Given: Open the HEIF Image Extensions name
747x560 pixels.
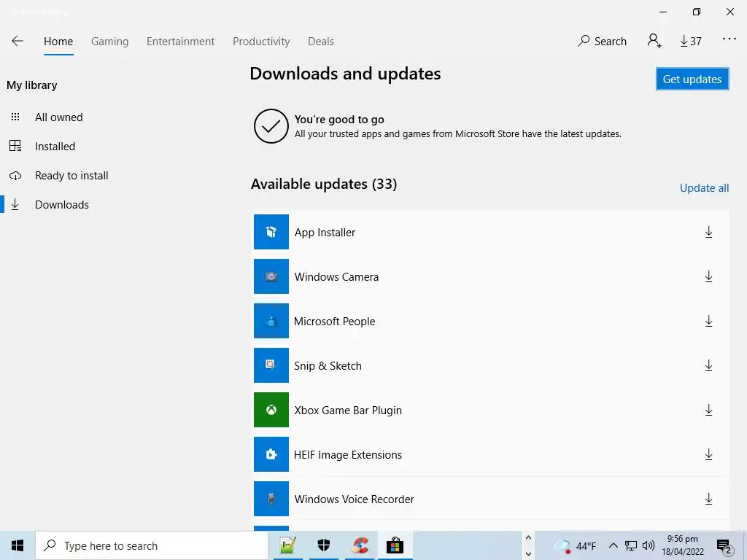Looking at the screenshot, I should coord(348,455).
